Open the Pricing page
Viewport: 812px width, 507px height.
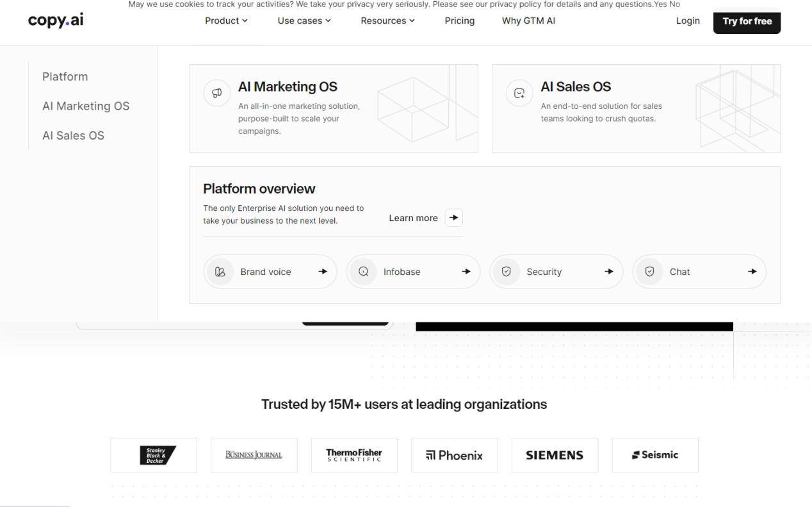click(460, 21)
